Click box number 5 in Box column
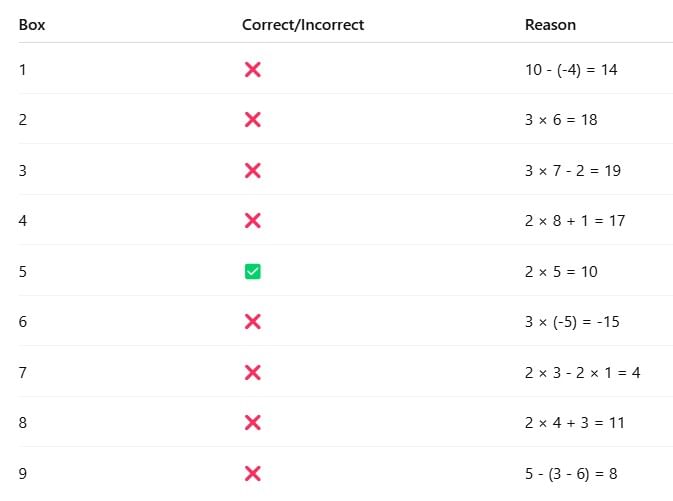673x501 pixels. coord(23,271)
